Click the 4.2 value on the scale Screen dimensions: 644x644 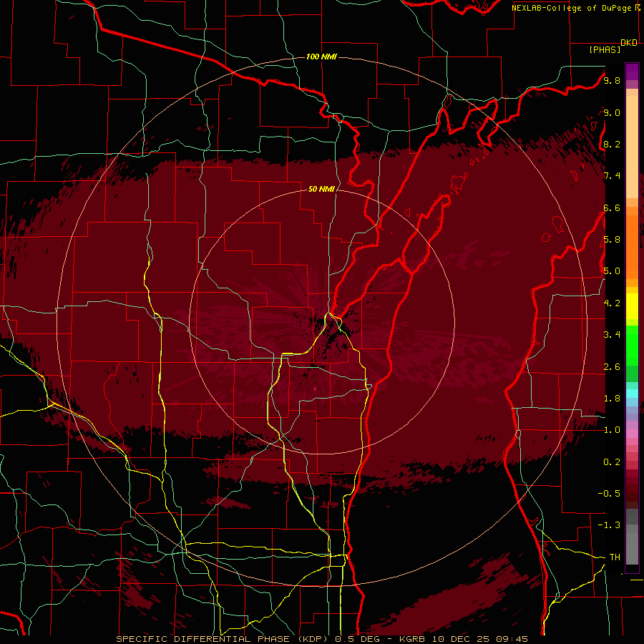click(x=612, y=303)
